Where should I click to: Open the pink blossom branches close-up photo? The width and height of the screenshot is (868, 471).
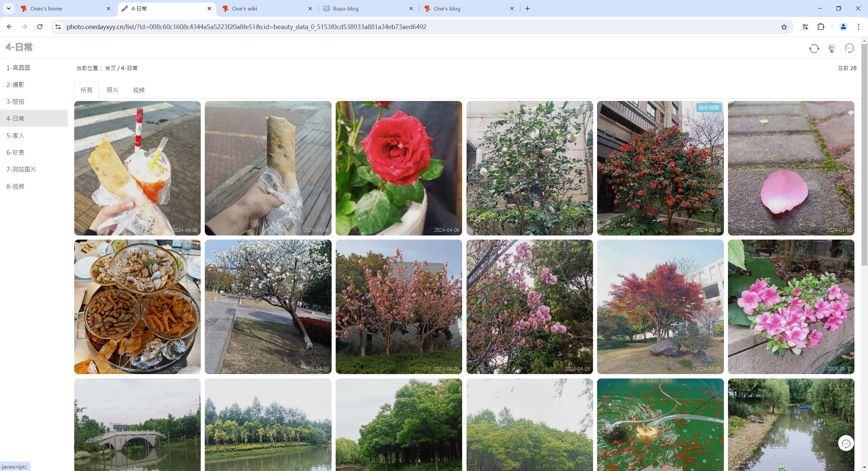(x=530, y=307)
